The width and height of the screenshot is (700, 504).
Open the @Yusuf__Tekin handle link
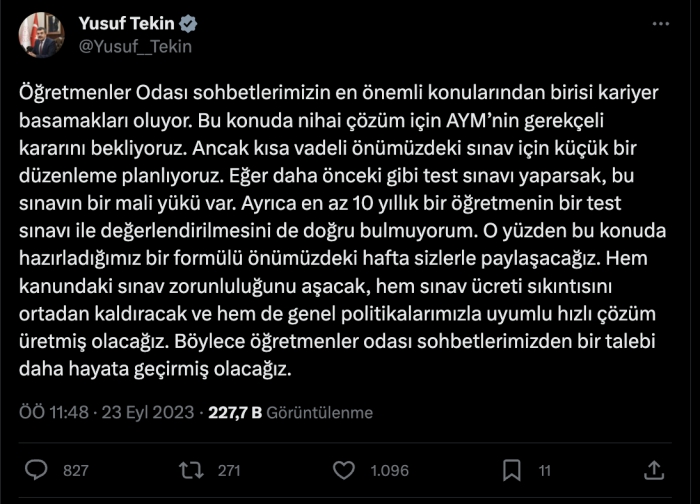point(134,46)
